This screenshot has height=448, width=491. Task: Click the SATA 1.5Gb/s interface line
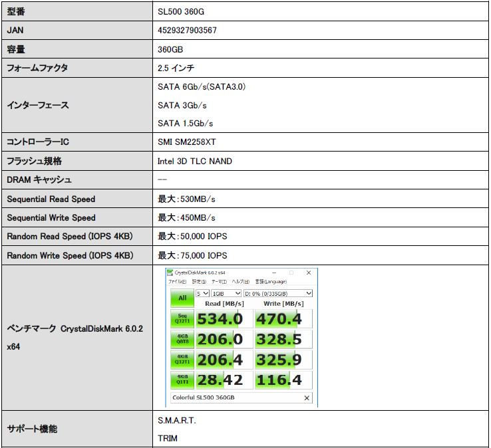186,123
